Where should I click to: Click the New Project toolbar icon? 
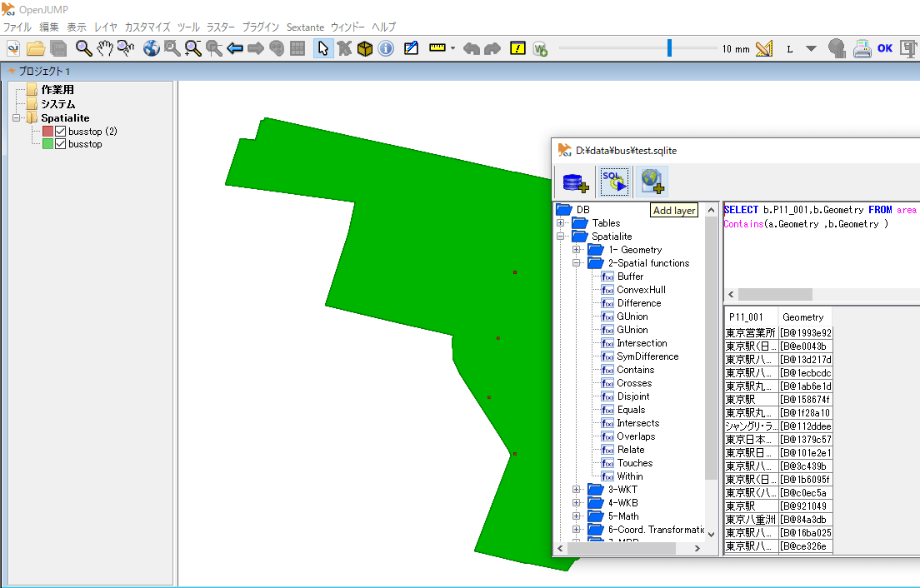[12, 48]
